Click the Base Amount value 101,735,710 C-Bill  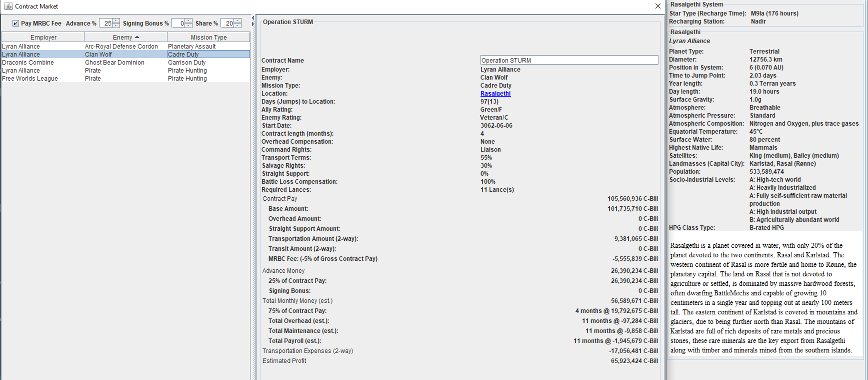point(632,209)
